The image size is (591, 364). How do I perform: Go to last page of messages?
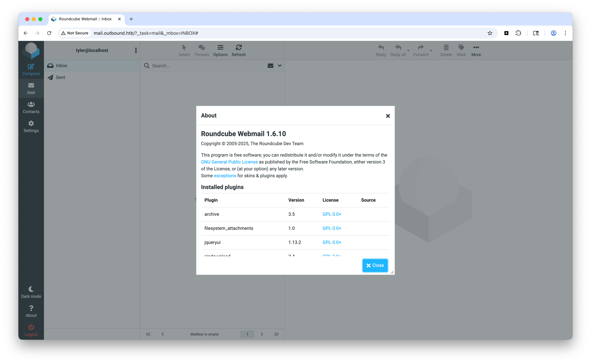click(276, 334)
